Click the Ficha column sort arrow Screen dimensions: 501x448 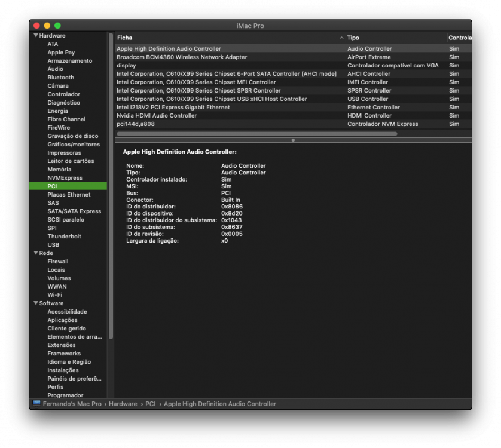(341, 38)
